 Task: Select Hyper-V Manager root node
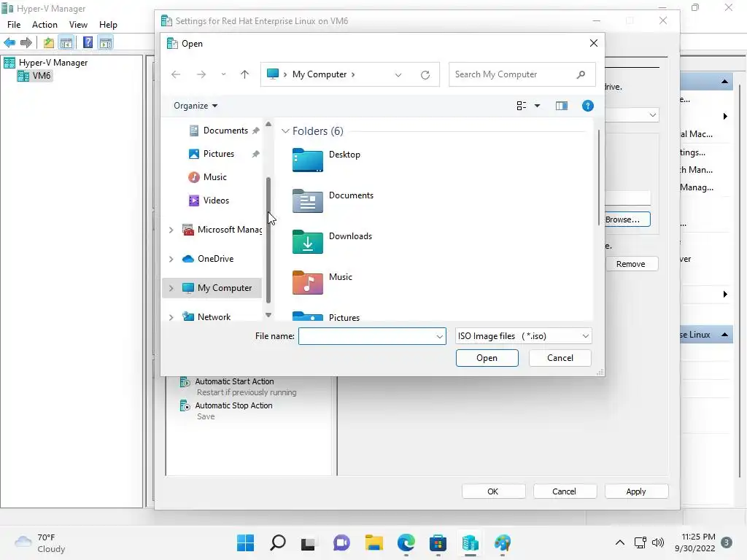(x=53, y=63)
